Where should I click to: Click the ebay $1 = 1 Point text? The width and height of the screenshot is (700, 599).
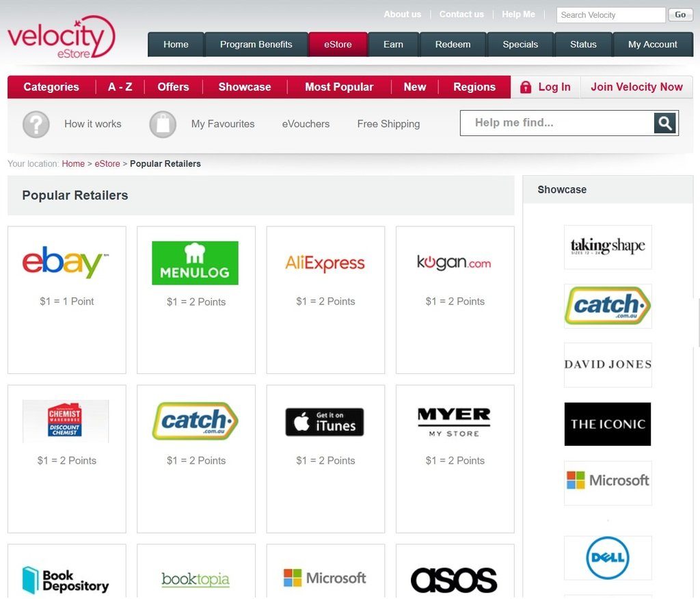coord(67,302)
